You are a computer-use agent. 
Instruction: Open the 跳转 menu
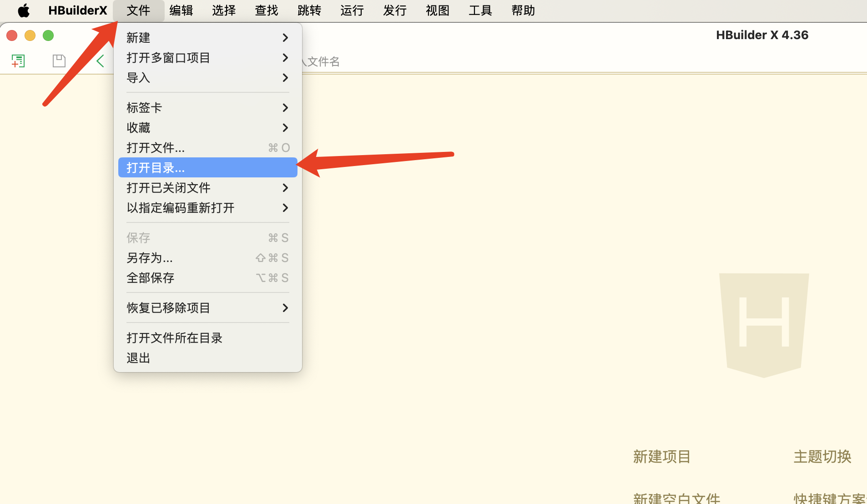[x=309, y=10]
